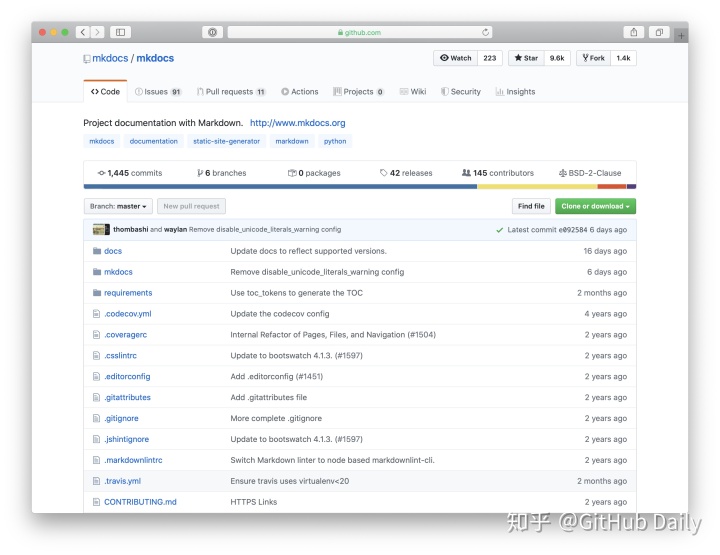Click the Watch button

coord(456,58)
